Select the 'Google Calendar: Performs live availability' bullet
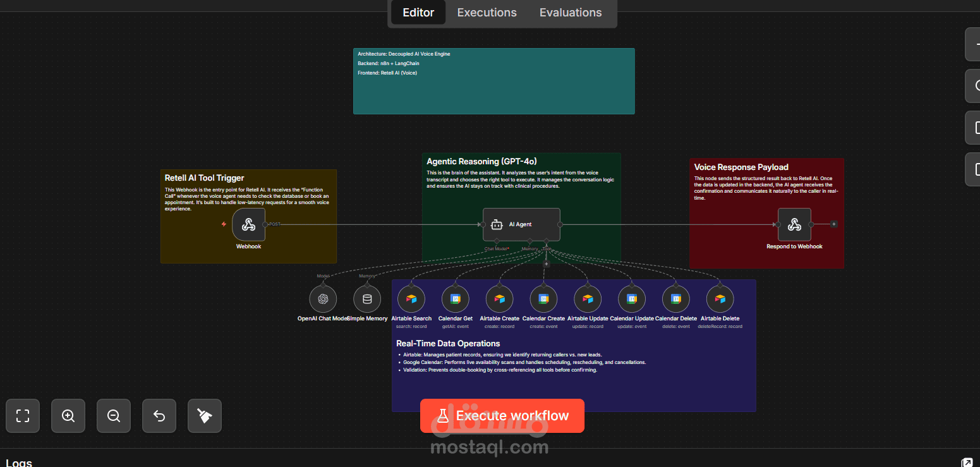 point(524,363)
